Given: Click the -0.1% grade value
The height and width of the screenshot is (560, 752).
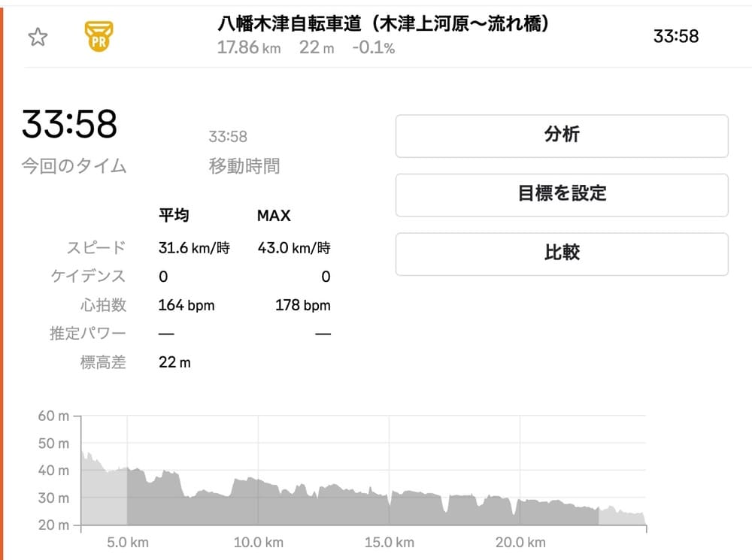Looking at the screenshot, I should click(x=373, y=48).
